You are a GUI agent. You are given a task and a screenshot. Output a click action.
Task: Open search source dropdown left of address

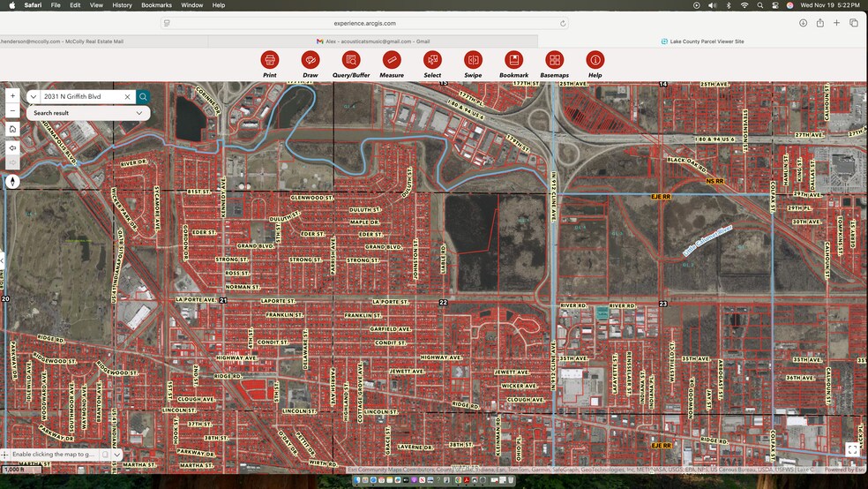click(x=34, y=97)
